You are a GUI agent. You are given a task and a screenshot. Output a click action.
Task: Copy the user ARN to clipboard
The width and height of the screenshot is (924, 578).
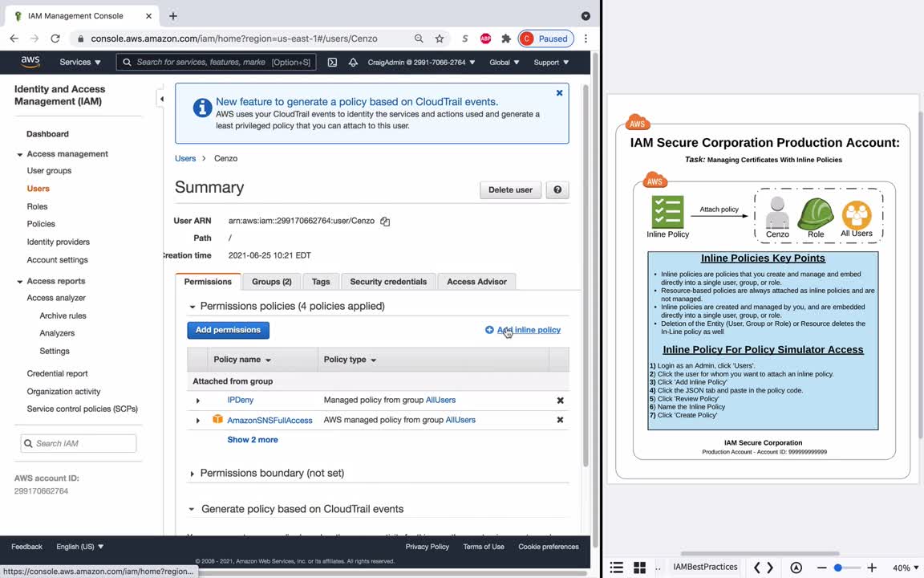pos(385,222)
